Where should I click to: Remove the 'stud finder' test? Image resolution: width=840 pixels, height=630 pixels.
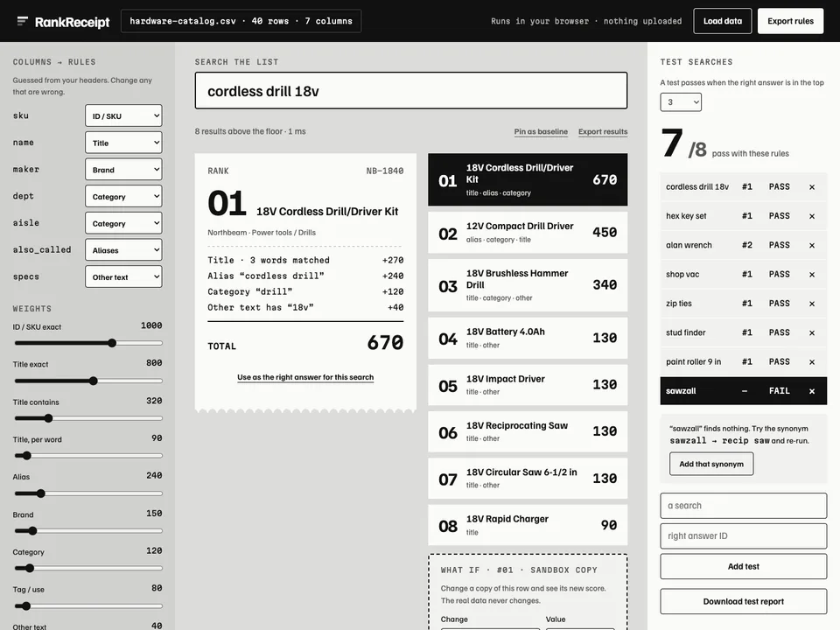coord(812,332)
